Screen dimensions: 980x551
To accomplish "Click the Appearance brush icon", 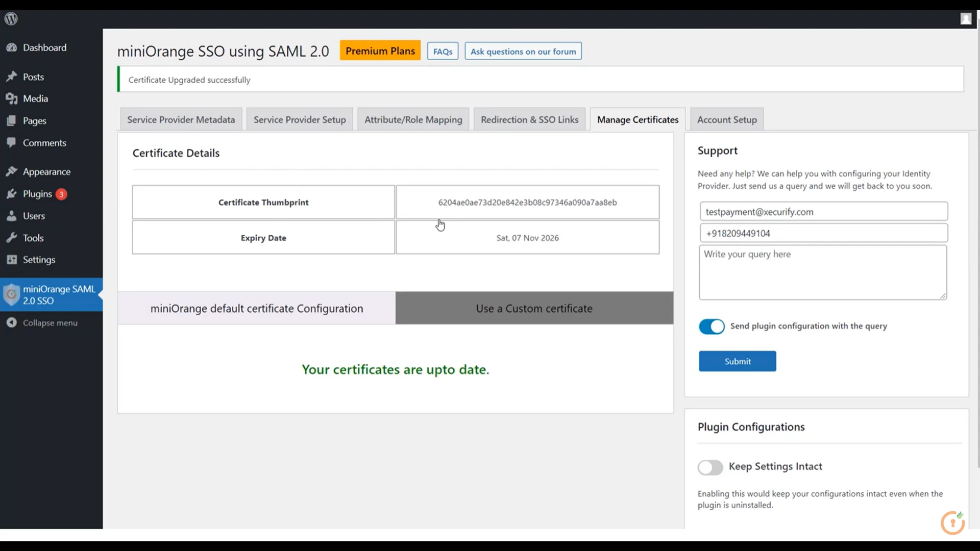I will click(x=11, y=171).
